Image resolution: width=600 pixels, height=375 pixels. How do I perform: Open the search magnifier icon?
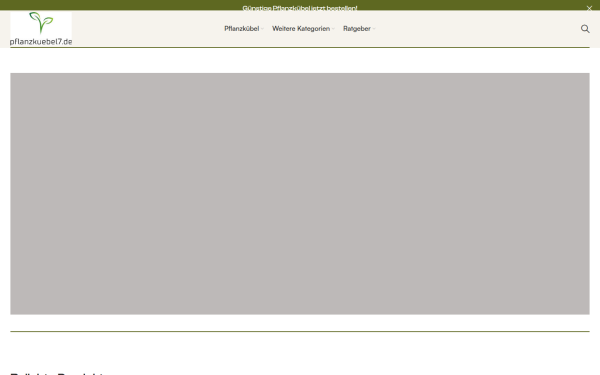pyautogui.click(x=585, y=29)
